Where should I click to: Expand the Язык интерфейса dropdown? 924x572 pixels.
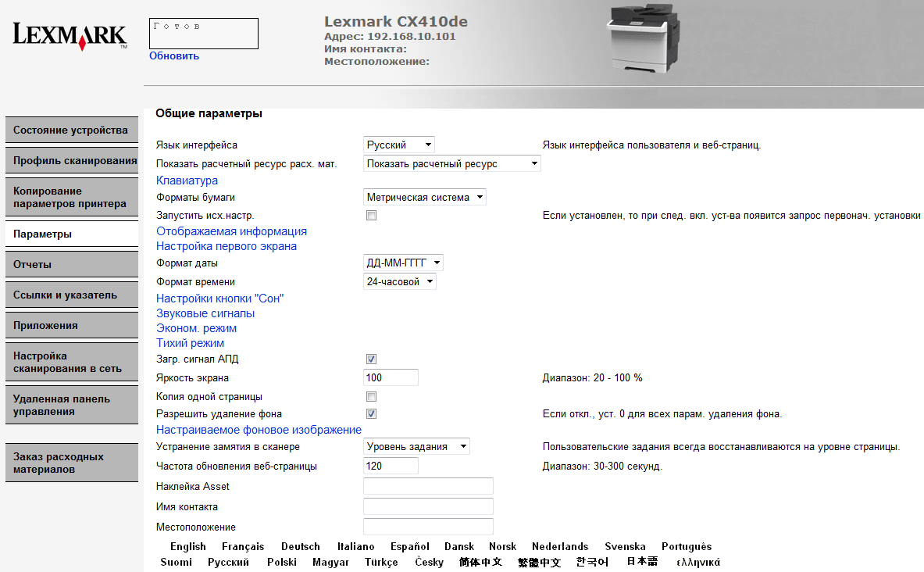(399, 145)
